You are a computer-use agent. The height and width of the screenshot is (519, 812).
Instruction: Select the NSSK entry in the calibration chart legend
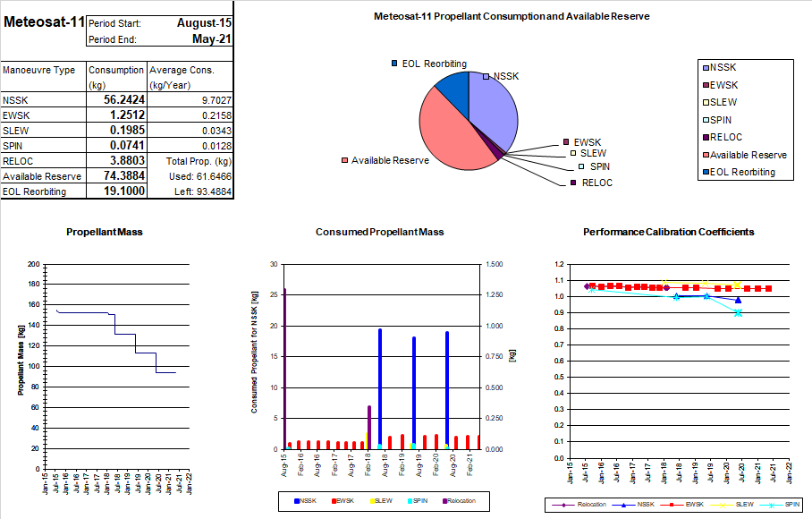(x=633, y=505)
